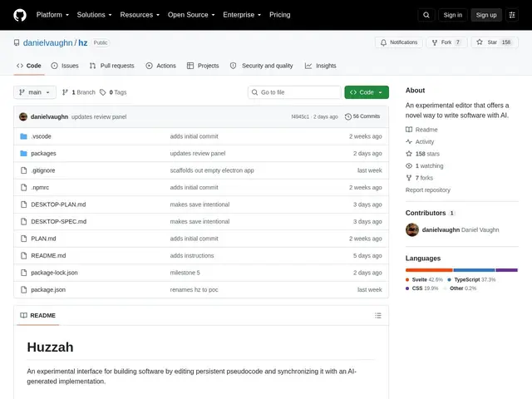Switch to the Issues tab
Image resolution: width=532 pixels, height=399 pixels.
coord(65,66)
